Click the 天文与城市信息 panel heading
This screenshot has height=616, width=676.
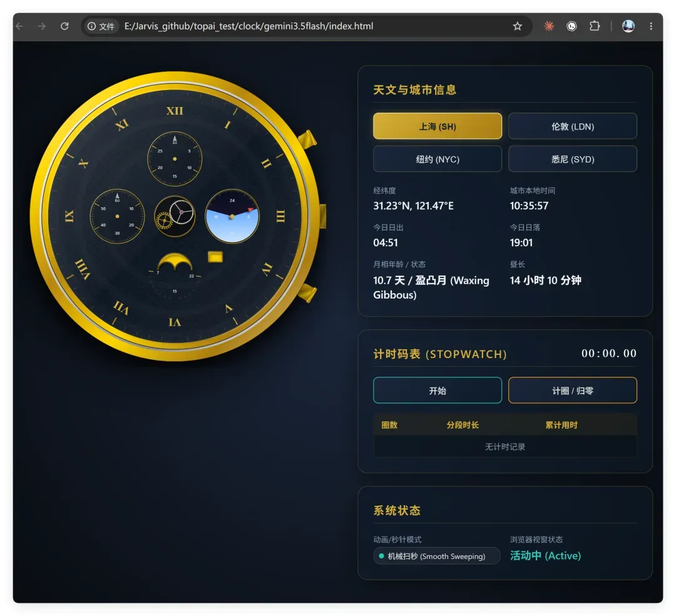(x=414, y=90)
